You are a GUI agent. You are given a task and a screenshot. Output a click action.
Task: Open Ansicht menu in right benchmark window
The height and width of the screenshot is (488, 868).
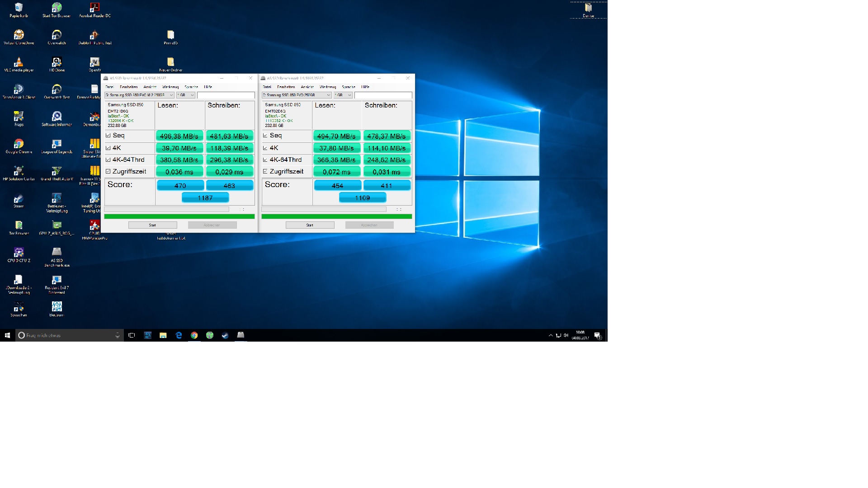click(307, 87)
